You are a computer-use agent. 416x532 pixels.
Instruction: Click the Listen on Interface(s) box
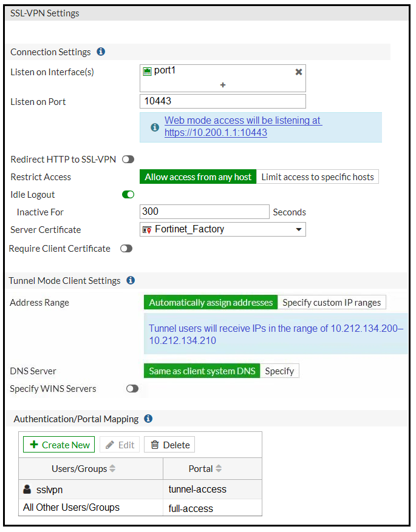[x=223, y=78]
